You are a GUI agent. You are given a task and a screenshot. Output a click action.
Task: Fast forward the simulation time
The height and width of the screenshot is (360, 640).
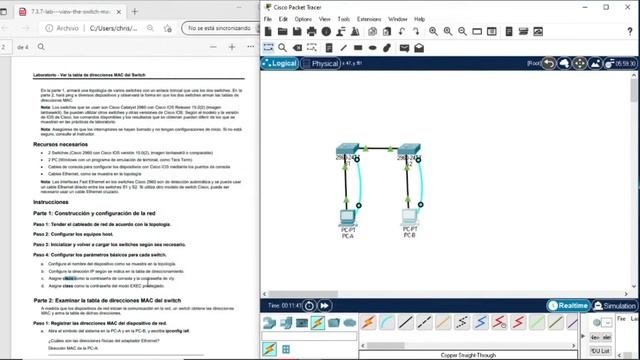point(324,306)
